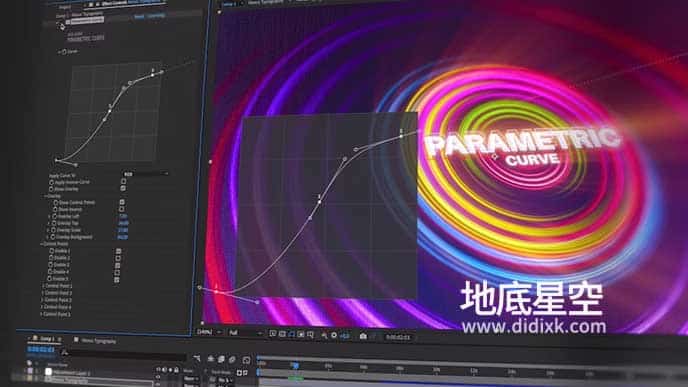This screenshot has width=688, height=387.
Task: Click the stopwatch beside Enable 1
Action: point(51,251)
